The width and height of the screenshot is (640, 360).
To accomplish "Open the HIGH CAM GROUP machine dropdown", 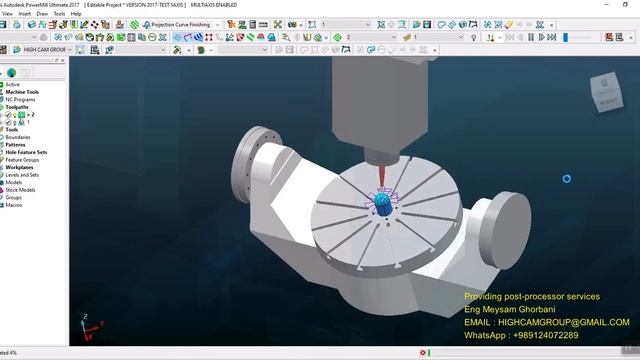I will coord(47,50).
